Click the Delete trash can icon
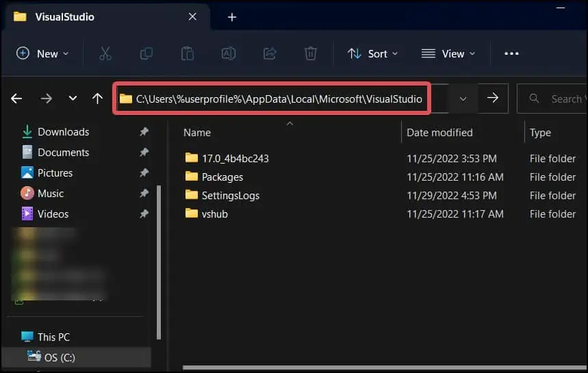 (311, 53)
